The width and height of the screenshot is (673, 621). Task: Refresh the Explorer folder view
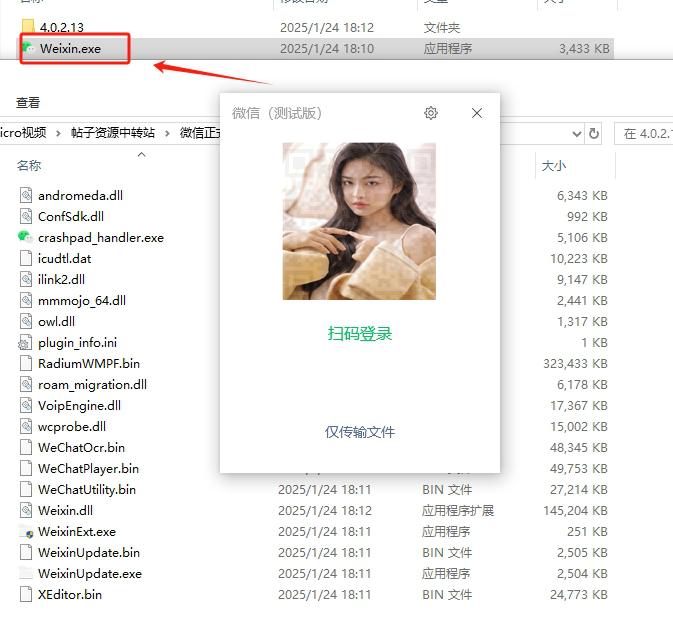(594, 133)
